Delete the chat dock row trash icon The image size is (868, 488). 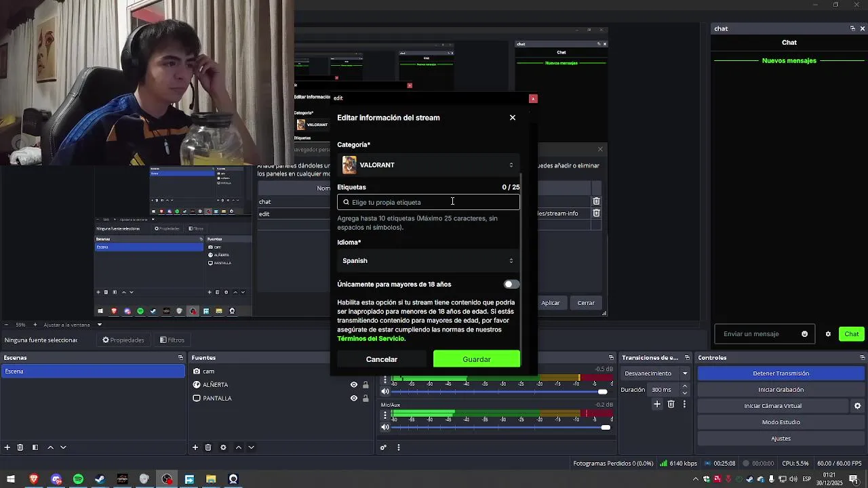pyautogui.click(x=596, y=201)
